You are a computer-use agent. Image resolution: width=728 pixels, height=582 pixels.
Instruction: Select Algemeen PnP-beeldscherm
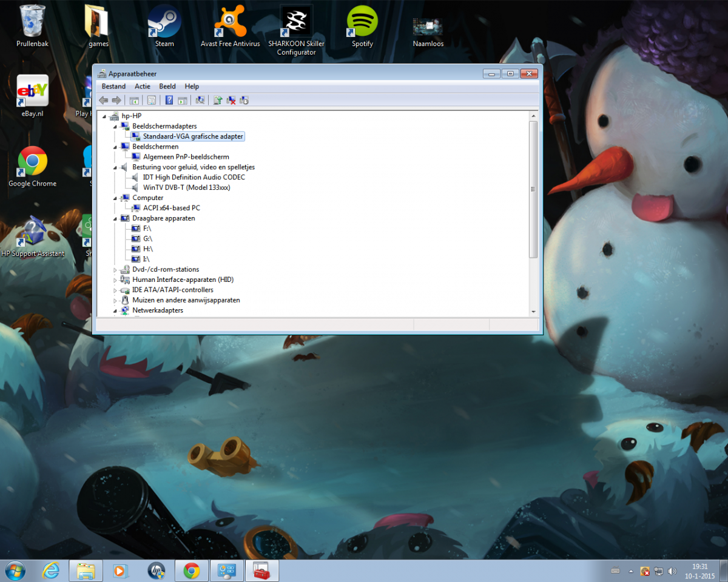[x=186, y=157]
